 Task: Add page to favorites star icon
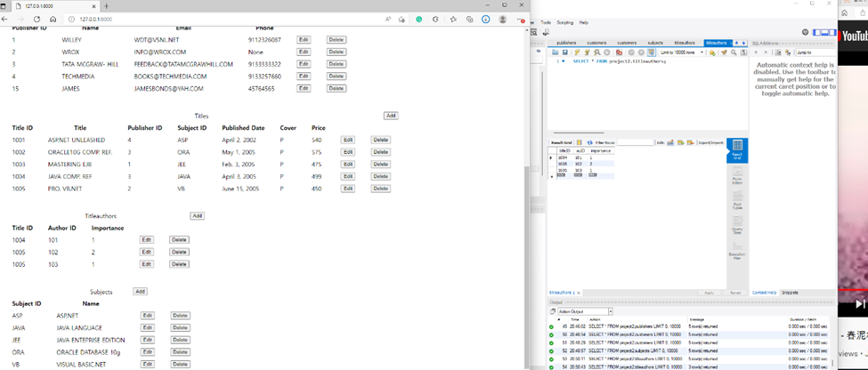point(402,19)
